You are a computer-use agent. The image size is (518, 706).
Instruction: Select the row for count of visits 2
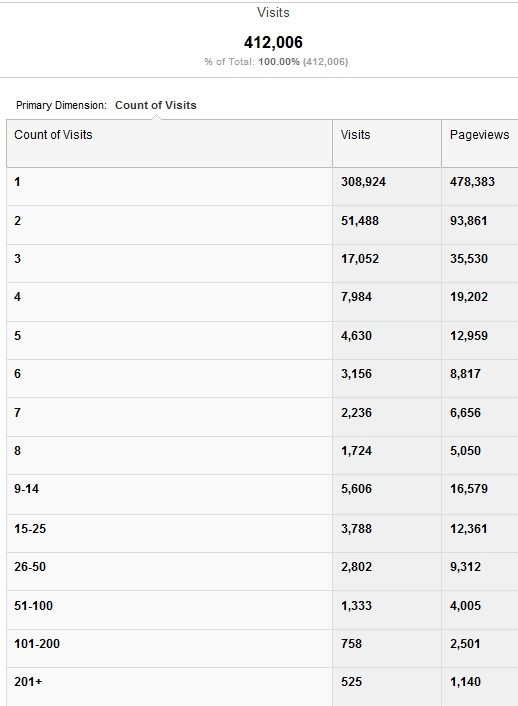click(x=262, y=225)
